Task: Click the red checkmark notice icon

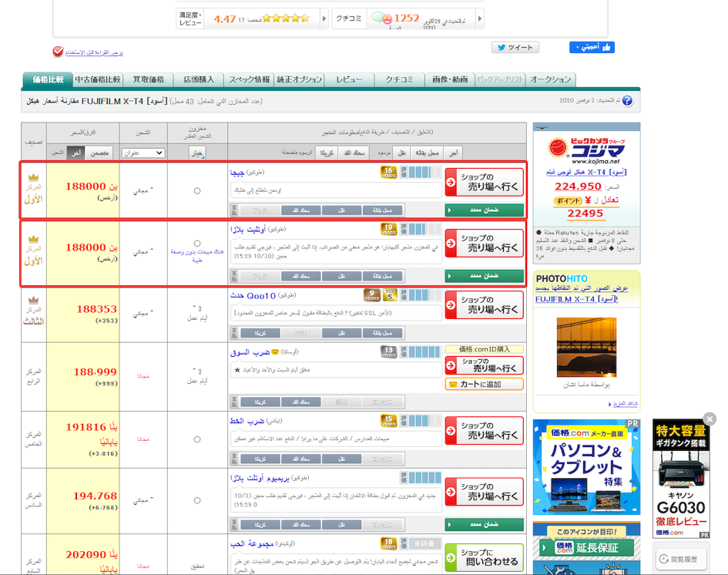Action: [x=58, y=52]
